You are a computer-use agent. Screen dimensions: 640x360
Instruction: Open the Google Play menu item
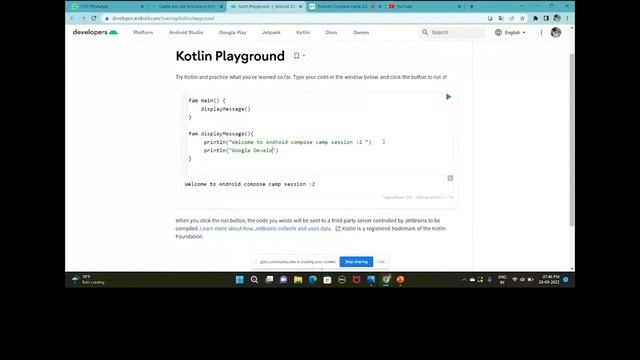(x=232, y=32)
